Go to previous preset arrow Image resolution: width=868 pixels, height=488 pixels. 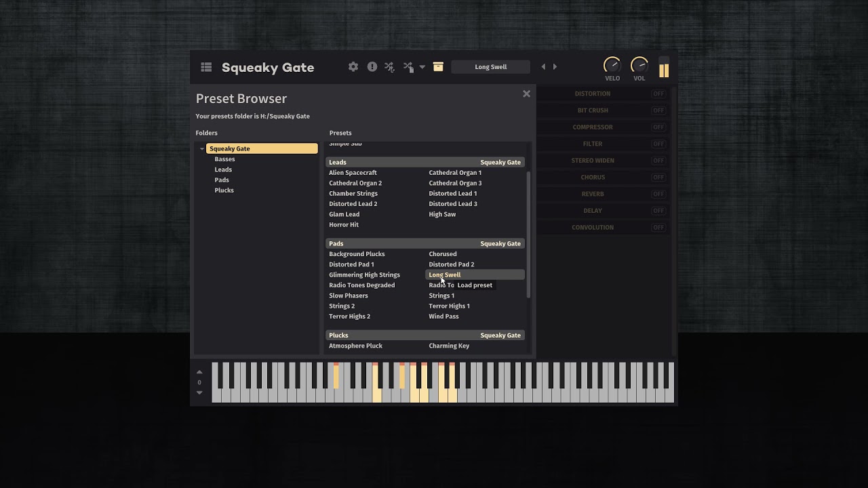coord(543,66)
